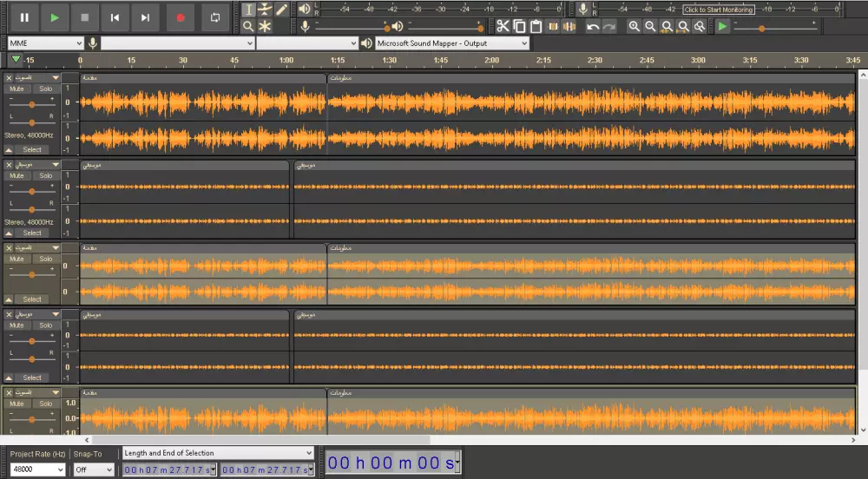Solo the second track

pos(45,175)
